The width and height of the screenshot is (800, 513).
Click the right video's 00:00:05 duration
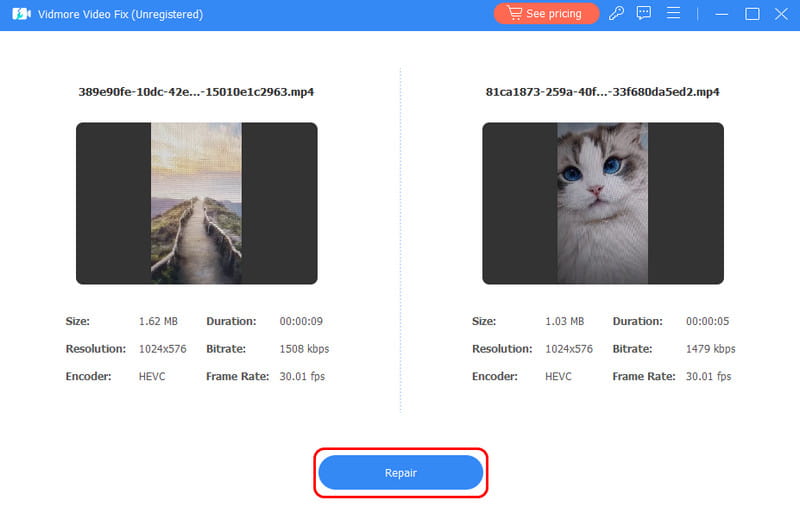tap(708, 322)
